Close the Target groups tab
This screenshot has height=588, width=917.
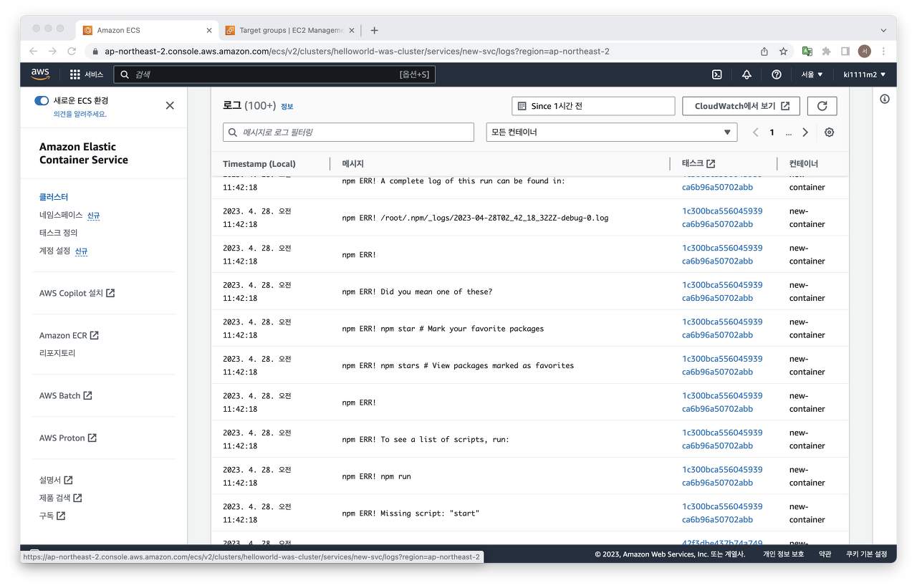coord(352,30)
